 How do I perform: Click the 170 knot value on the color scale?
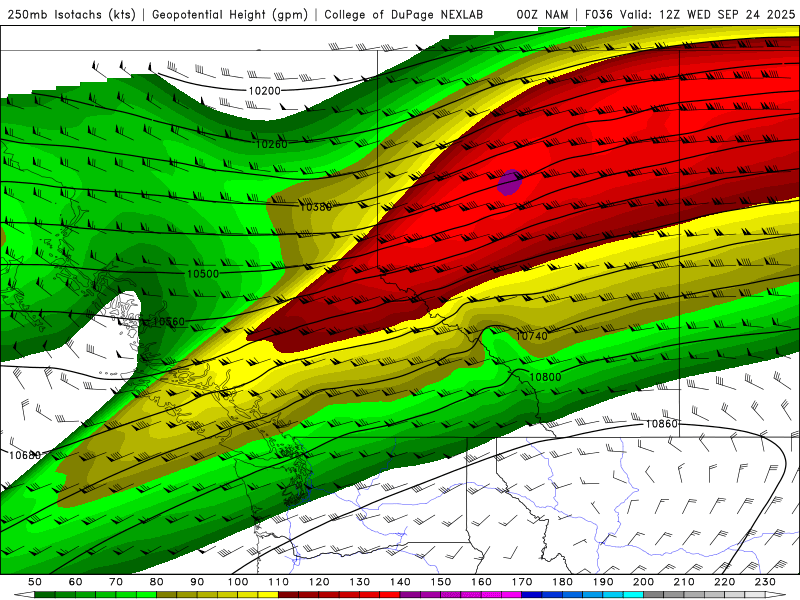[522, 582]
